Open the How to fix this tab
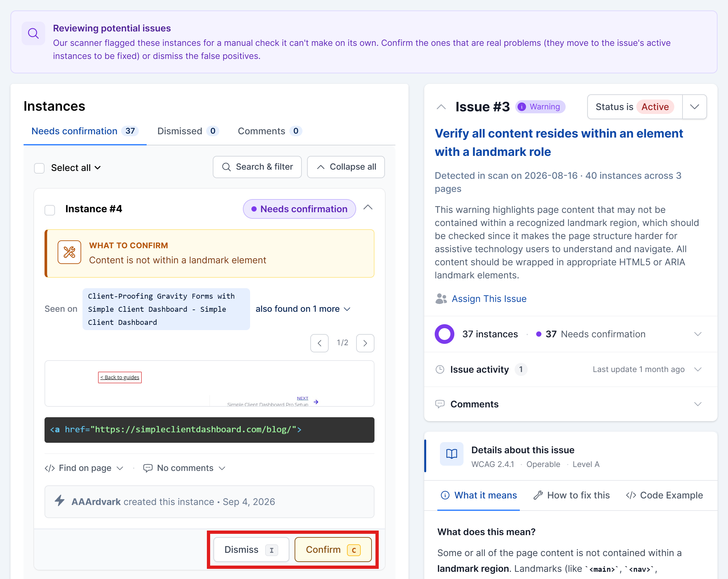 click(572, 495)
